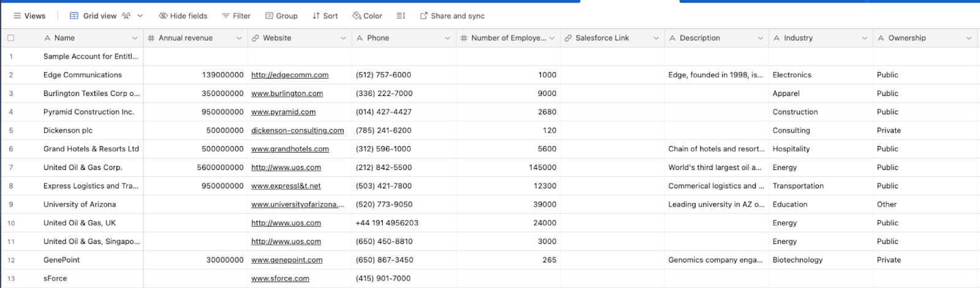Click the collaborators icon beside Grid view
The image size is (980, 288).
pos(126,16)
